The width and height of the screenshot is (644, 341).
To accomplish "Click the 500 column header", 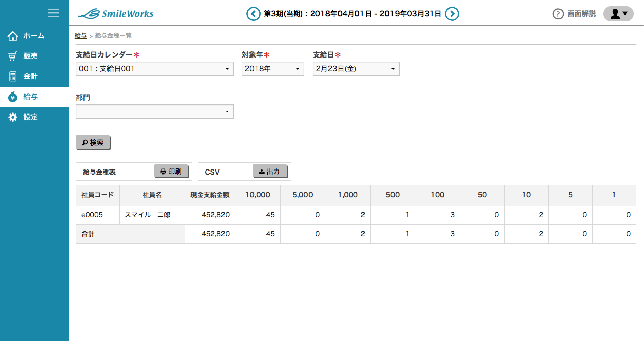I will pyautogui.click(x=393, y=195).
